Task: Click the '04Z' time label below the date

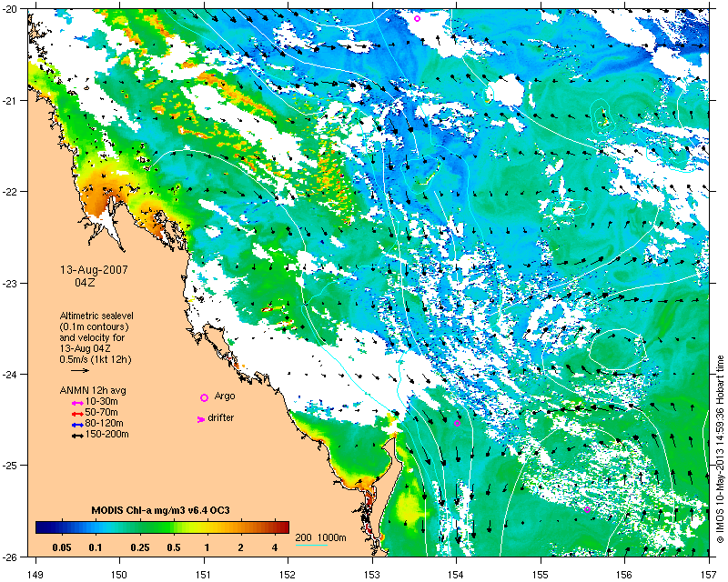Action: click(x=85, y=282)
